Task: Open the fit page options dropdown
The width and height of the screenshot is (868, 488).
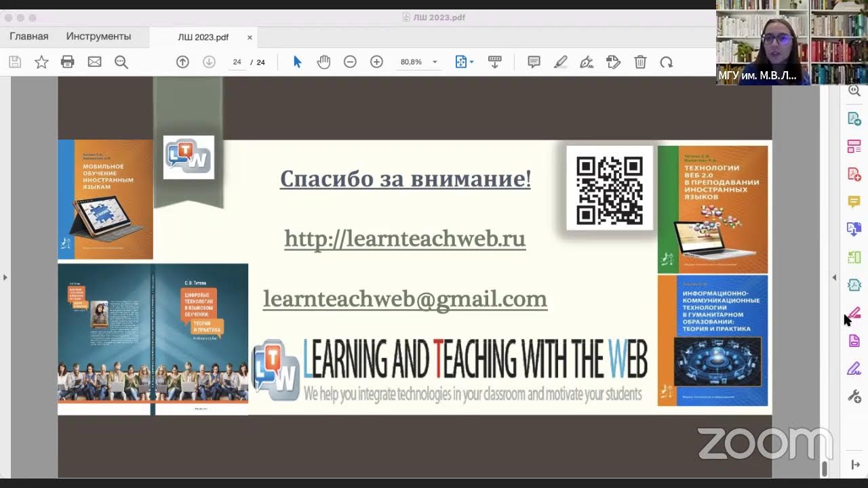Action: 465,62
